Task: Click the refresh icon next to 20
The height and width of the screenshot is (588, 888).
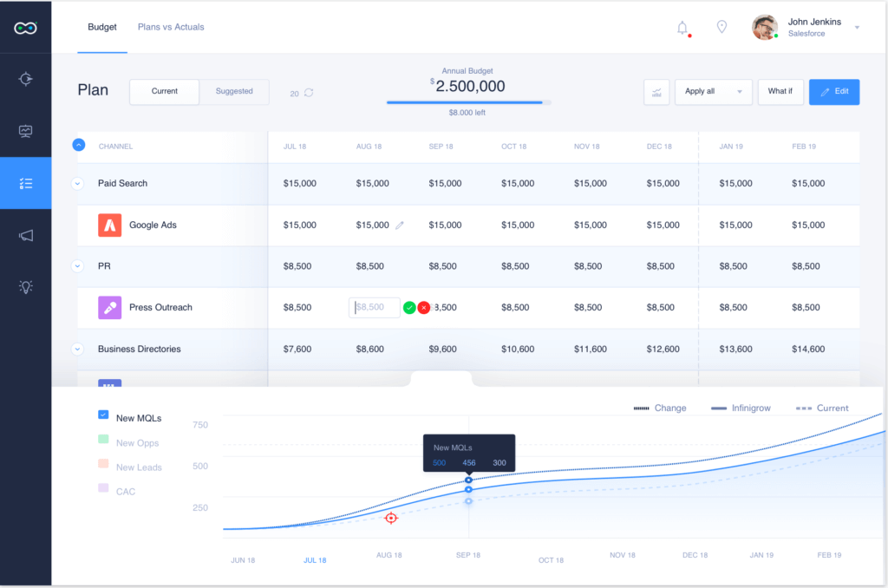Action: pos(309,93)
